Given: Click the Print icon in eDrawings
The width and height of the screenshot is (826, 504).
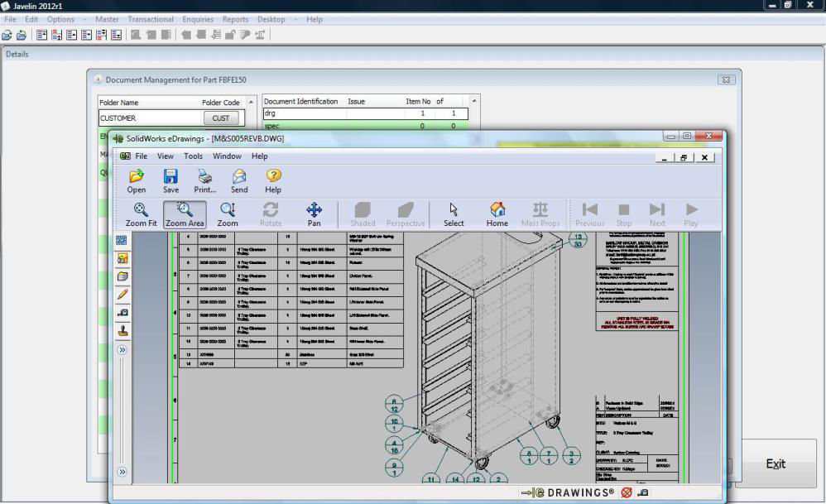Looking at the screenshot, I should (x=205, y=181).
